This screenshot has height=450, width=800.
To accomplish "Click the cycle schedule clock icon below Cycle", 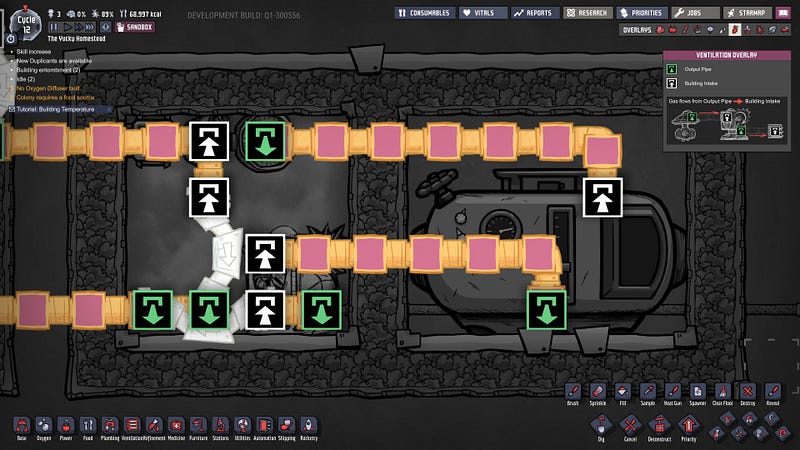I will [11, 39].
